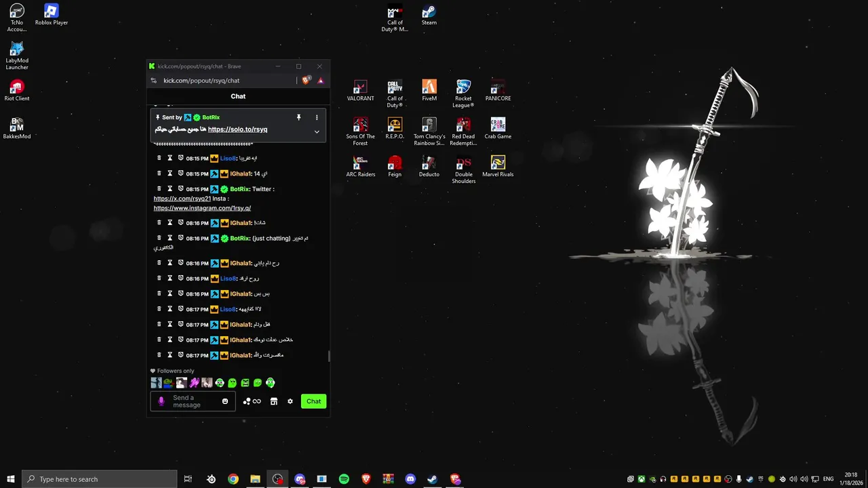
Task: Open Brave Shields lion icon in address bar
Action: point(307,81)
